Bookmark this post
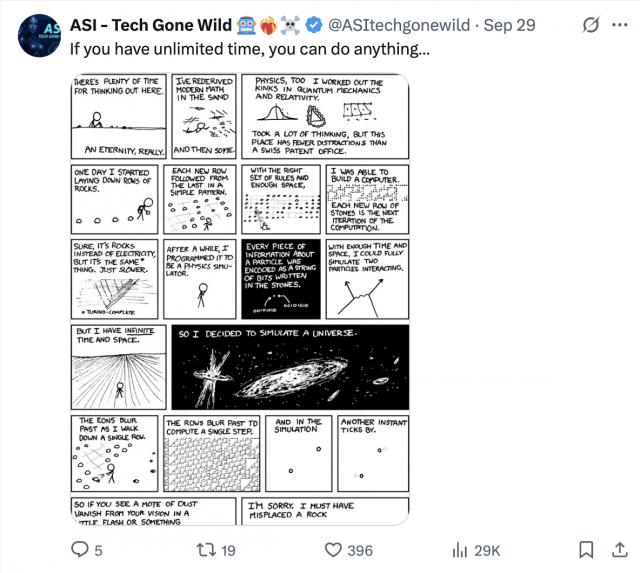640x573 pixels. [x=589, y=549]
